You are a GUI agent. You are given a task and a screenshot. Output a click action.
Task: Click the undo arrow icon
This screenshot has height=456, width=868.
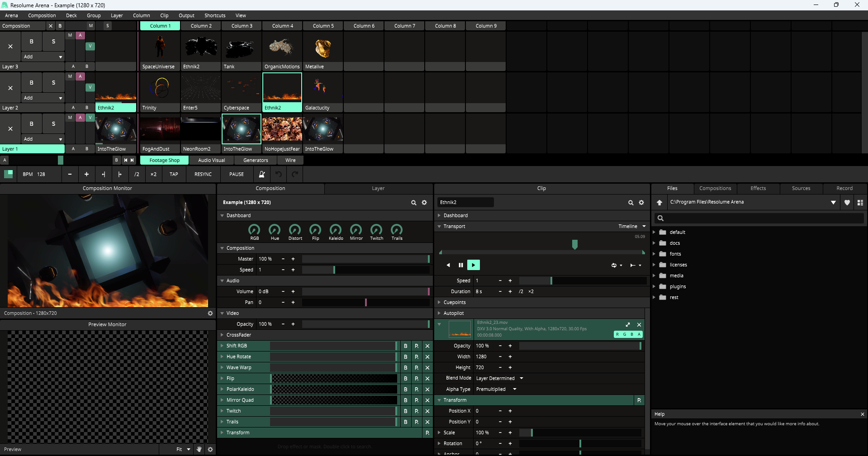click(x=279, y=174)
